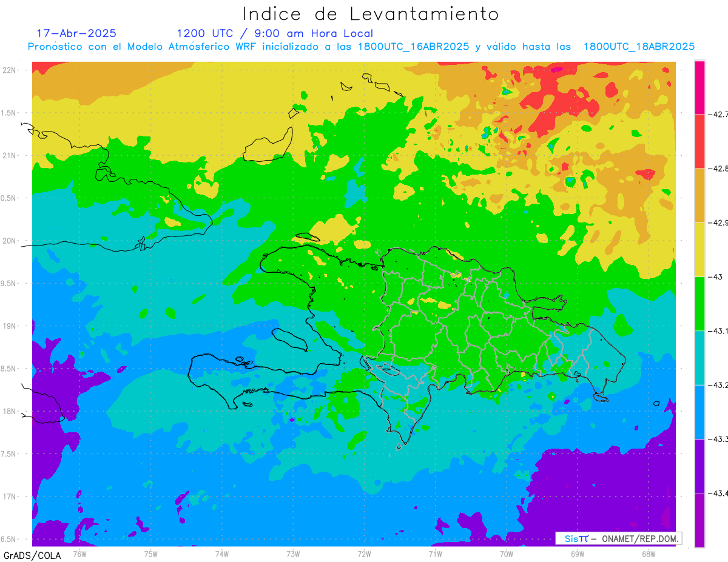Click the '70W' longitude label
The height and width of the screenshot is (562, 728).
pos(507,553)
